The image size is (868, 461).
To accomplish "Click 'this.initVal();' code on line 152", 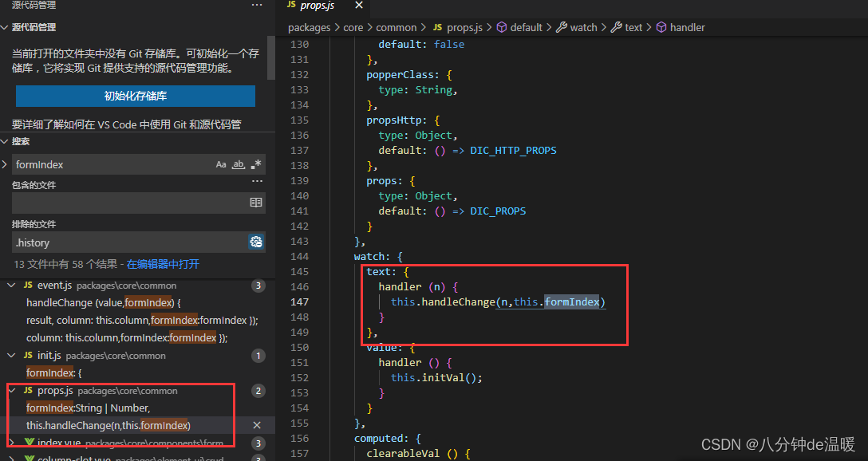I will coord(436,378).
